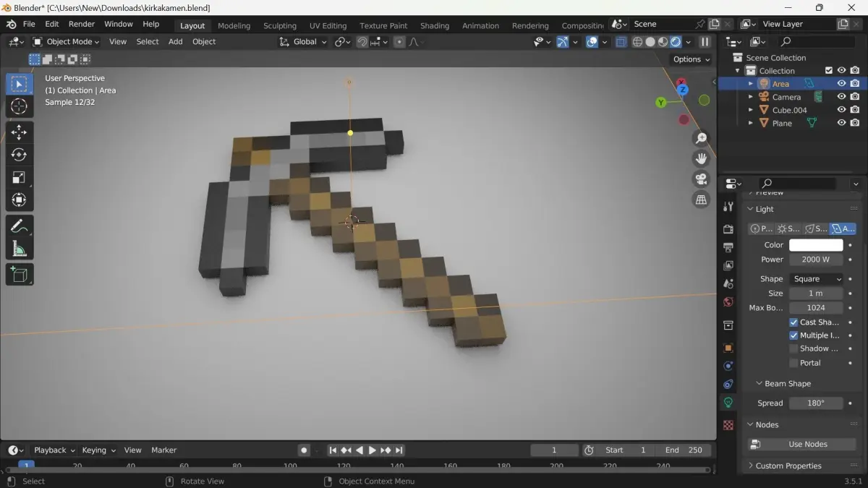
Task: Enable the Portal checkbox
Action: (793, 363)
